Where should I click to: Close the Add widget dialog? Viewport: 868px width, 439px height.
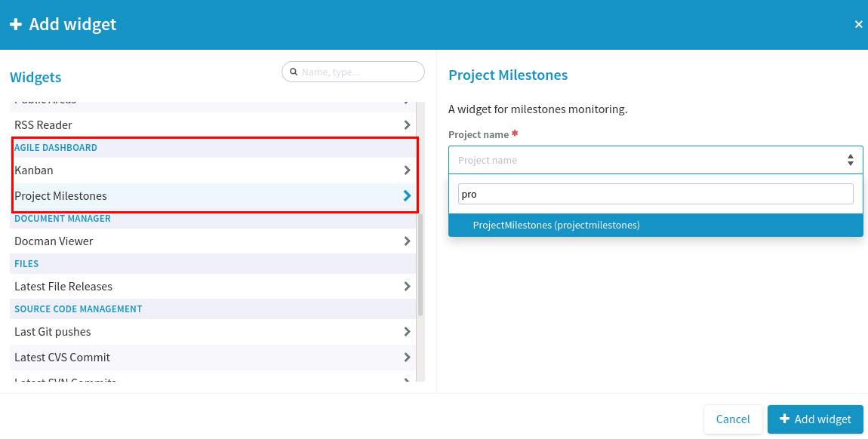click(858, 23)
